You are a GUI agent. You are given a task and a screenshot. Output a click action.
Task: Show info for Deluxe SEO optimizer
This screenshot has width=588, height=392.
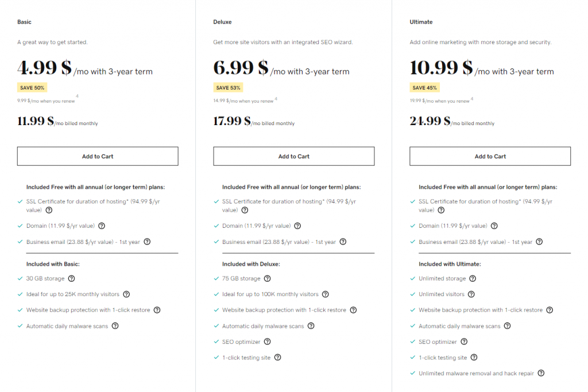pyautogui.click(x=267, y=341)
